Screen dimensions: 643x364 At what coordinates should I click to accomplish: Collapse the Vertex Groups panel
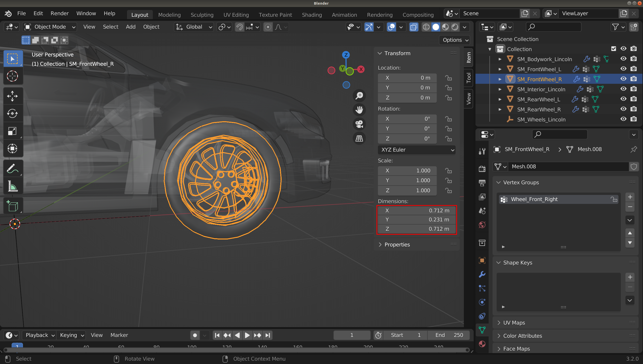pyautogui.click(x=498, y=182)
